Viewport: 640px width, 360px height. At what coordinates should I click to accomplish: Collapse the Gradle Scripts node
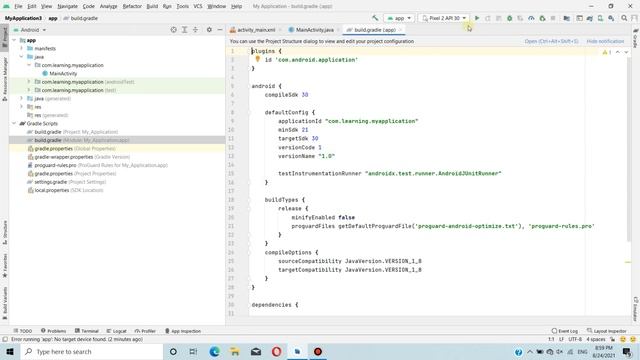tap(14, 123)
